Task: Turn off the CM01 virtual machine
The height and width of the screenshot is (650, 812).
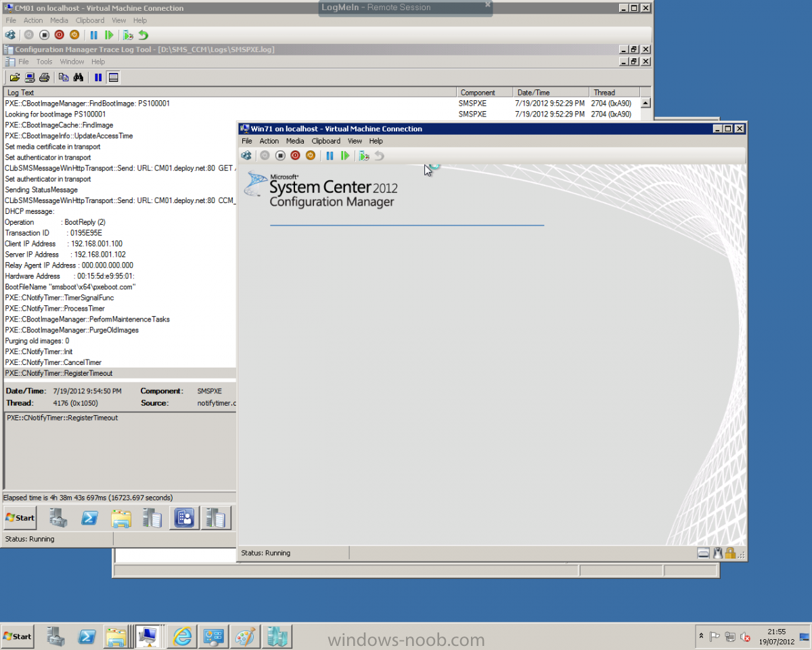Action: point(44,35)
